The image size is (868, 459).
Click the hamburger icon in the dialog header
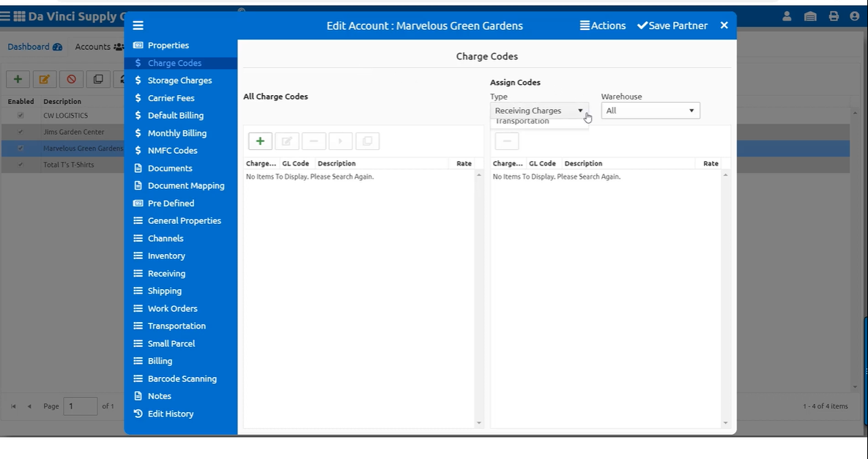coord(138,26)
